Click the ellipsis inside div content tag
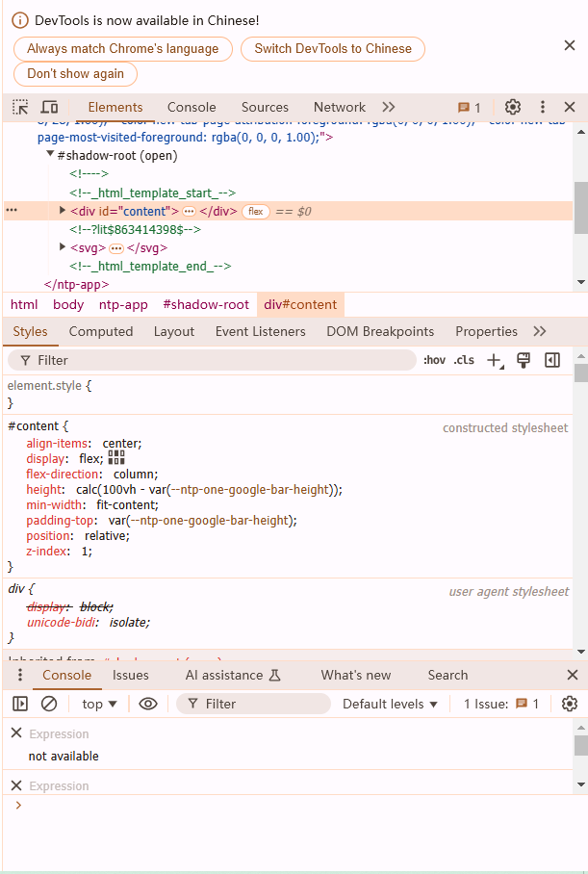This screenshot has width=588, height=874. coord(190,211)
